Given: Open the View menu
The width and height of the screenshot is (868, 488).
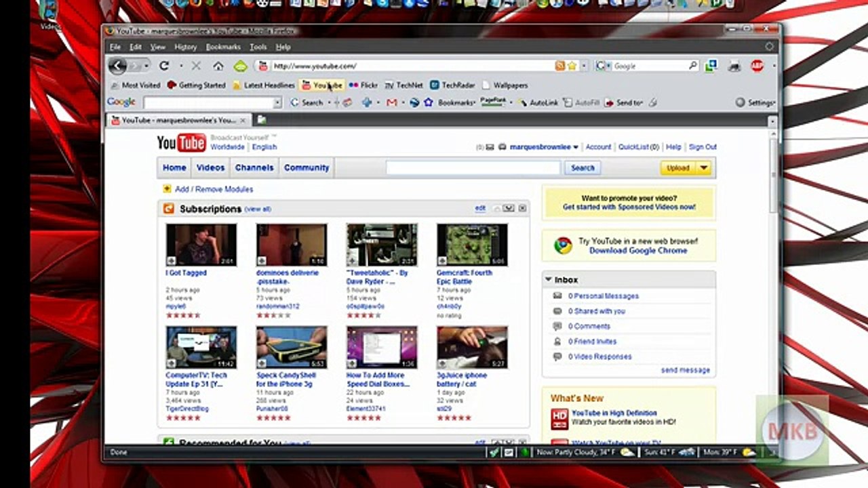Looking at the screenshot, I should click(x=158, y=47).
